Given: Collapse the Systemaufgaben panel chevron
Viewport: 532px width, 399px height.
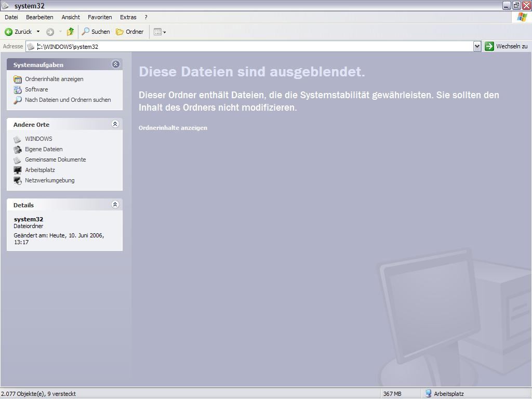Looking at the screenshot, I should point(116,64).
